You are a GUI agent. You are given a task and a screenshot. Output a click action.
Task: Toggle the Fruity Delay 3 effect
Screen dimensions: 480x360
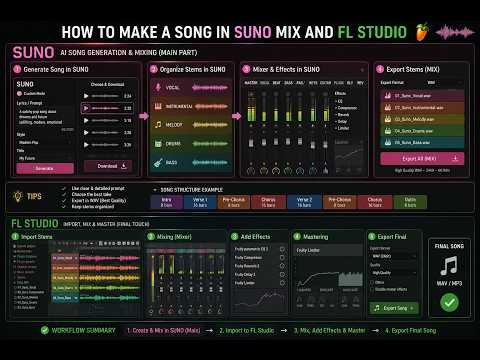pyautogui.click(x=282, y=274)
